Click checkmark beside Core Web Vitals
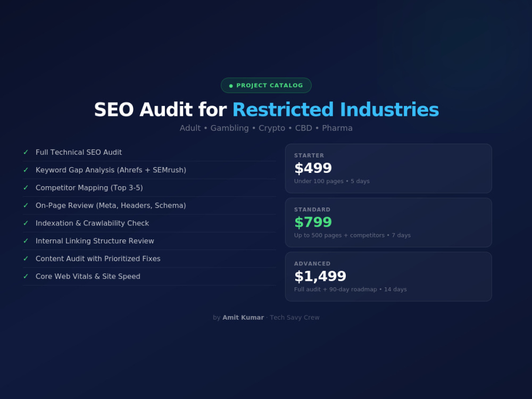This screenshot has height=399, width=532. point(26,276)
